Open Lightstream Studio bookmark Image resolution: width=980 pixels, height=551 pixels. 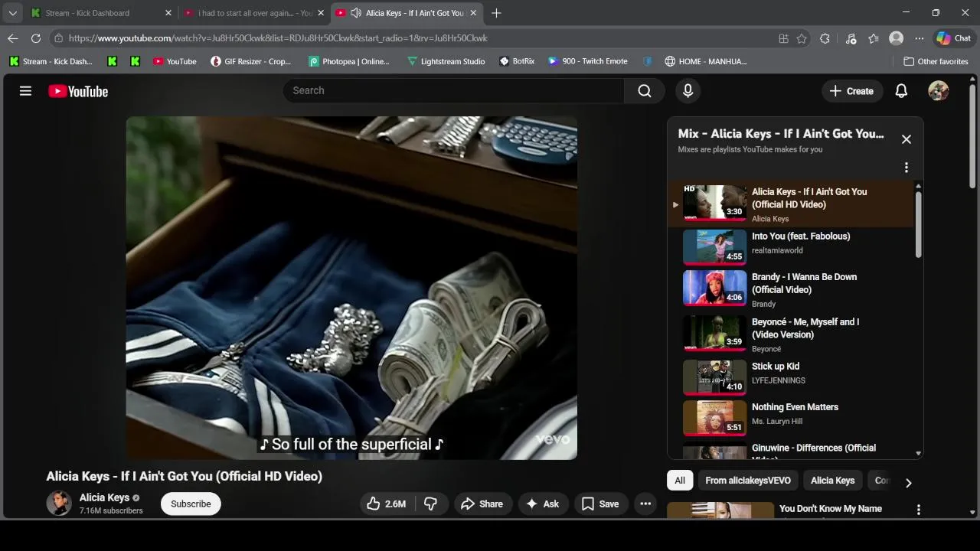point(446,61)
